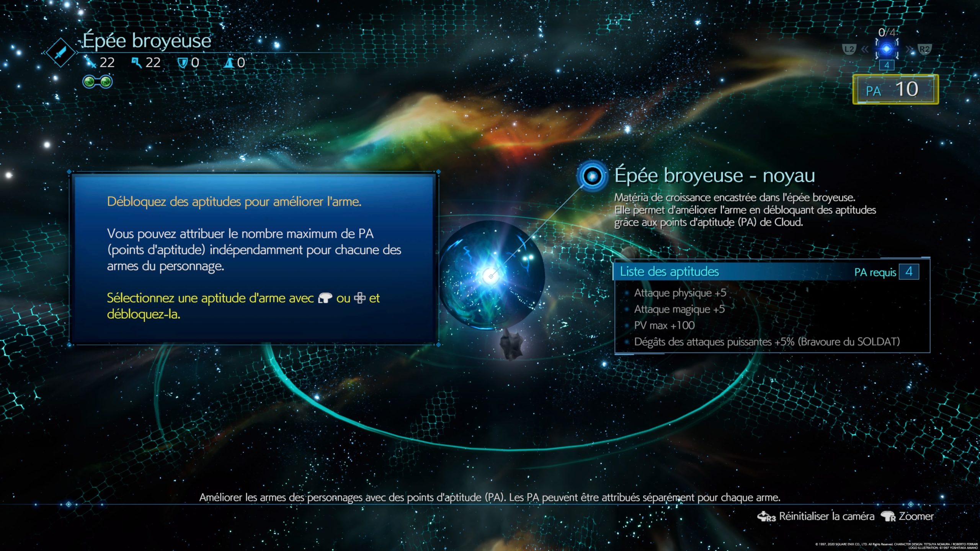Click the defense shield stat icon showing 0
This screenshot has width=980, height=551.
(x=183, y=62)
